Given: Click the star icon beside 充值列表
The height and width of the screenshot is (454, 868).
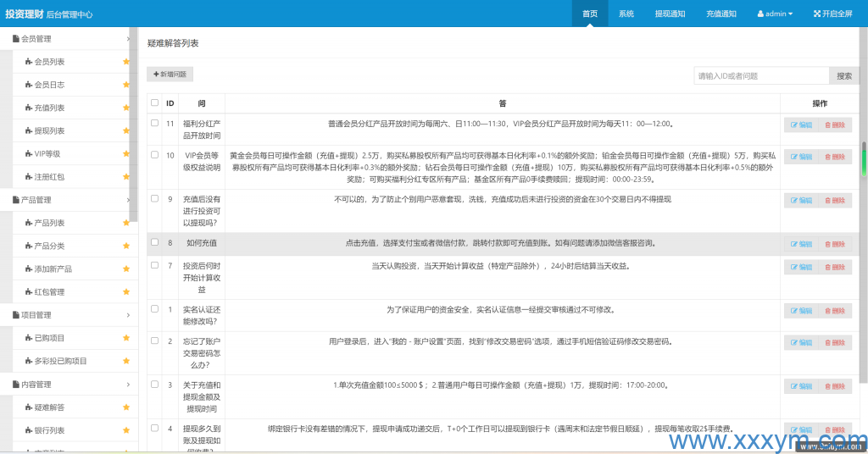Looking at the screenshot, I should pos(126,108).
